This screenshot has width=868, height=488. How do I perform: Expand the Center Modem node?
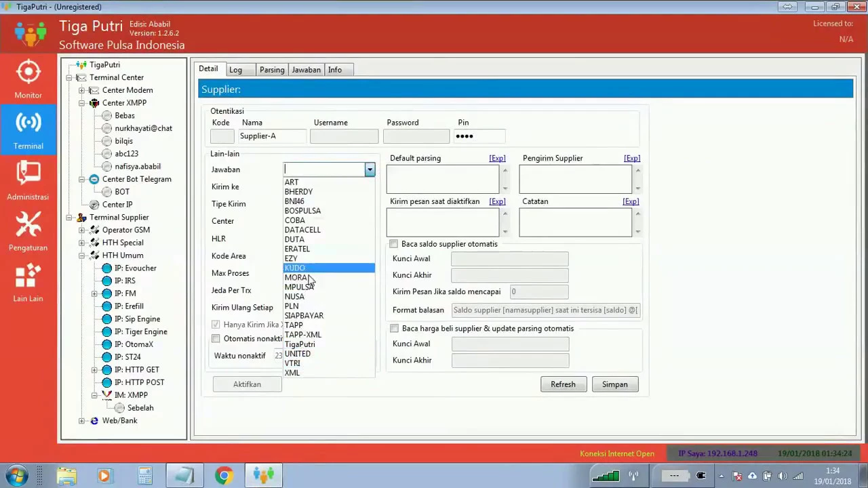(81, 91)
